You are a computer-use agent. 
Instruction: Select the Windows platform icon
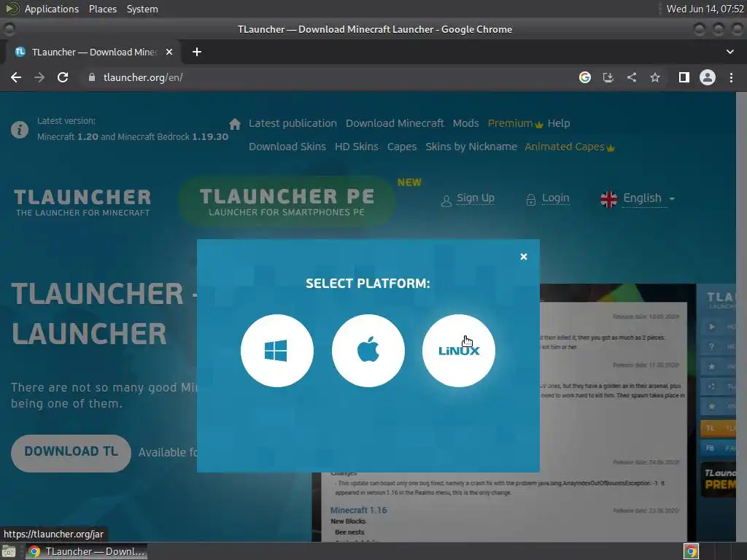click(x=276, y=351)
